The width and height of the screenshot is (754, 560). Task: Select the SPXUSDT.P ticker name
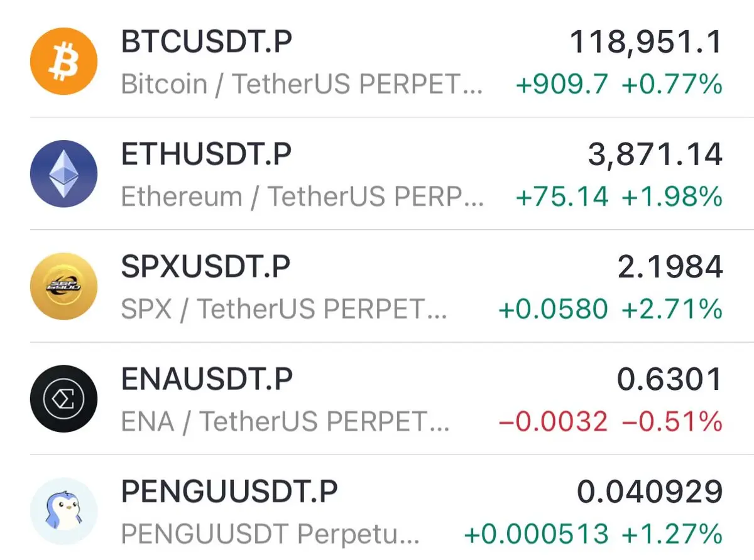[205, 267]
